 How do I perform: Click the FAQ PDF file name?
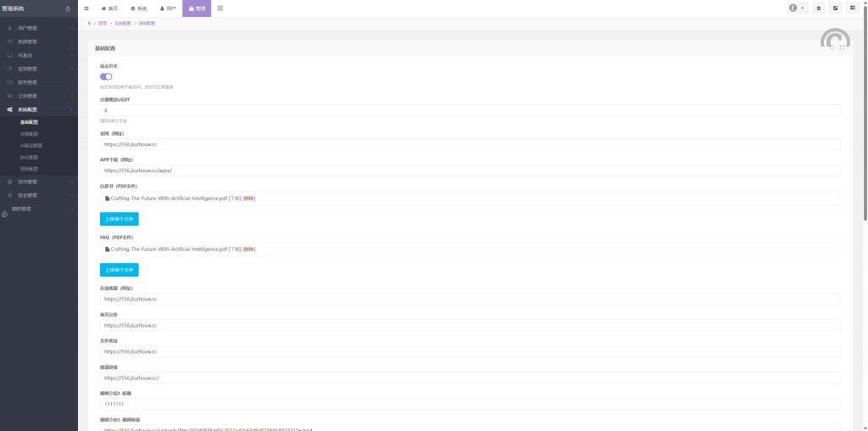[169, 249]
